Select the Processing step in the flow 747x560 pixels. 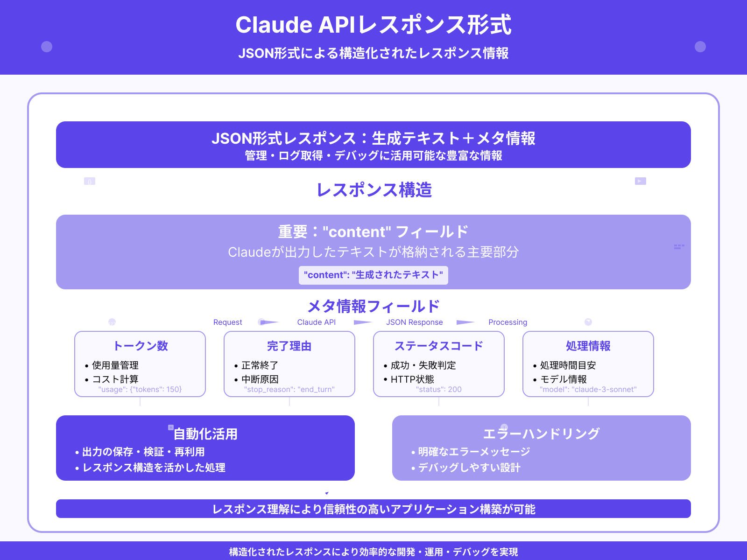(508, 322)
